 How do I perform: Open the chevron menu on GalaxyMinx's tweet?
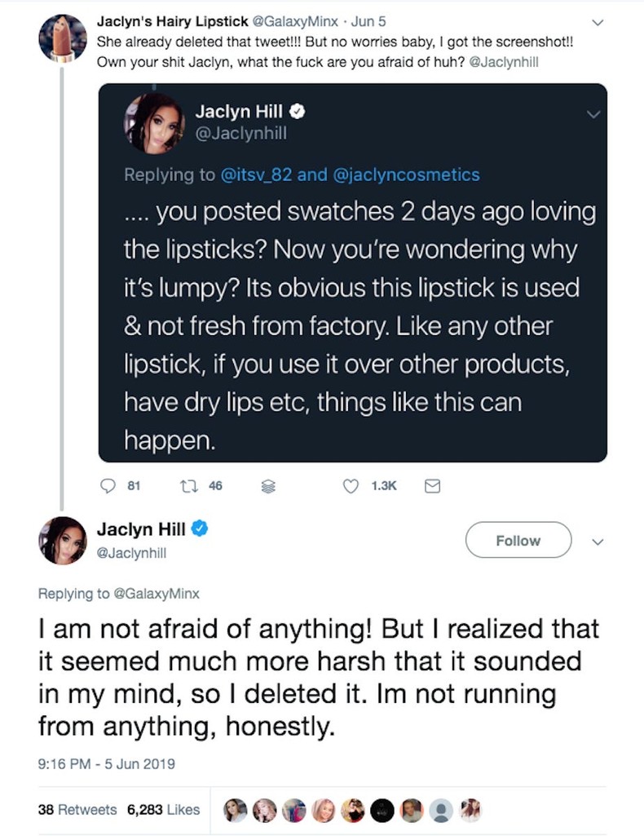pyautogui.click(x=598, y=22)
